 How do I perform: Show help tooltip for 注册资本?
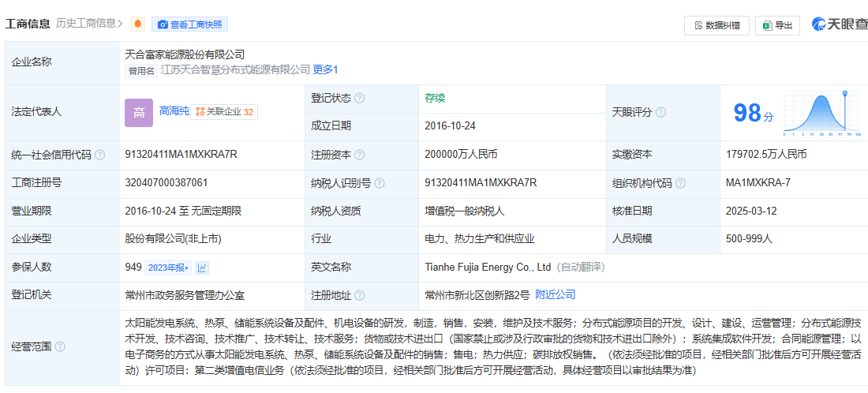click(x=360, y=155)
